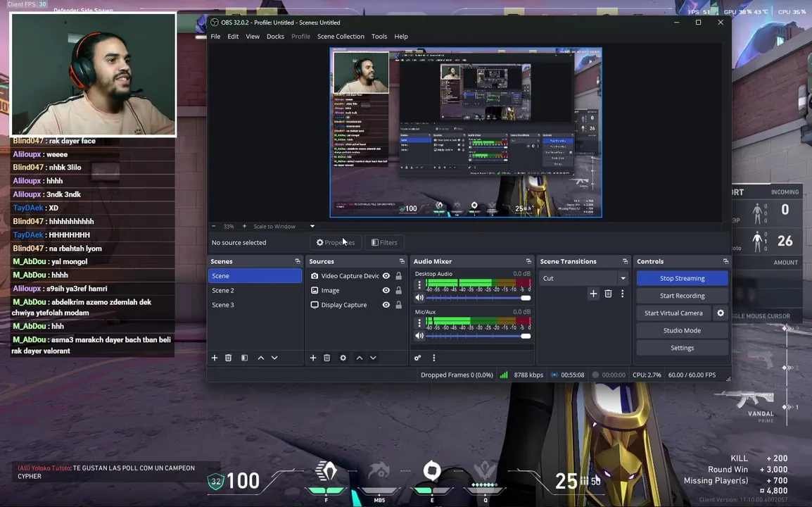The image size is (812, 507).
Task: Click the bitrate '8788 kbps' status
Action: click(x=528, y=375)
